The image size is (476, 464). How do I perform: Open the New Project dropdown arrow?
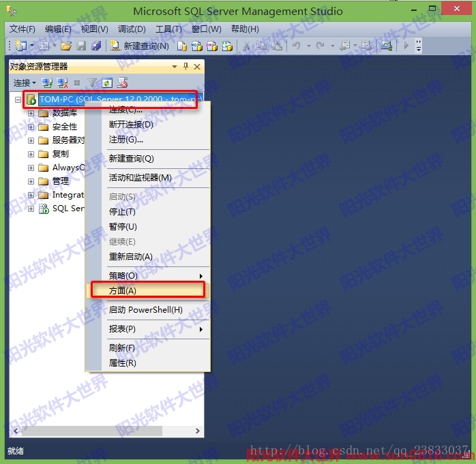[x=31, y=46]
